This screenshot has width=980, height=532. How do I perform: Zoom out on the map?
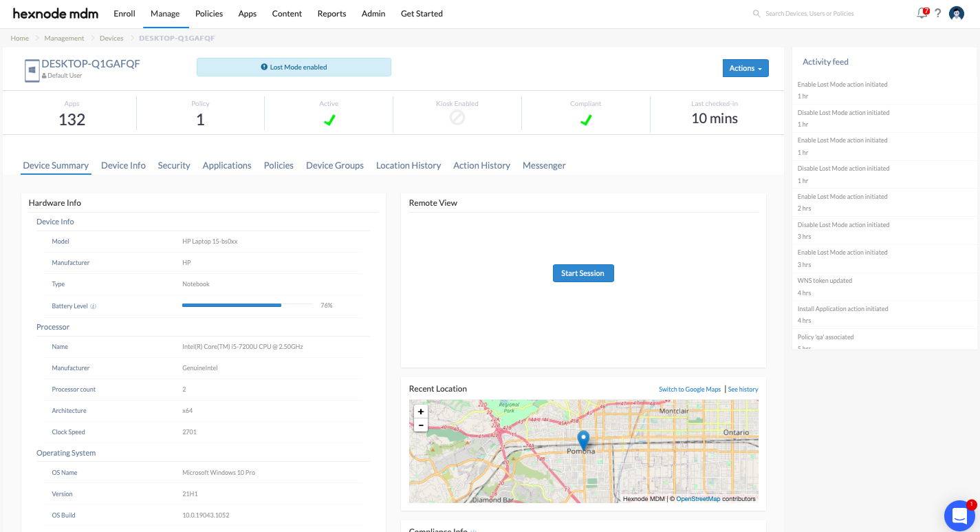pos(421,425)
